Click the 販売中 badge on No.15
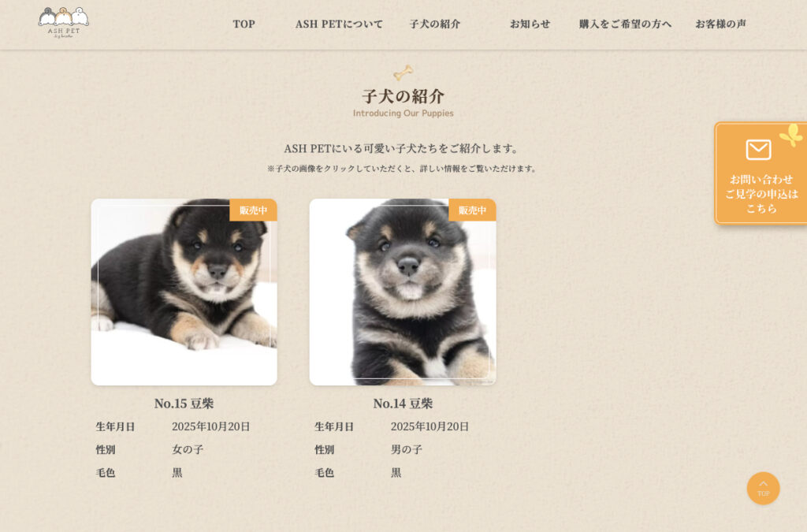Viewport: 807px width, 532px height. point(253,210)
